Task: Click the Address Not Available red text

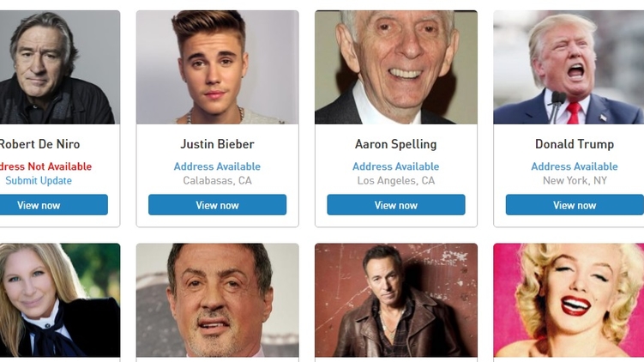Action: 45,166
